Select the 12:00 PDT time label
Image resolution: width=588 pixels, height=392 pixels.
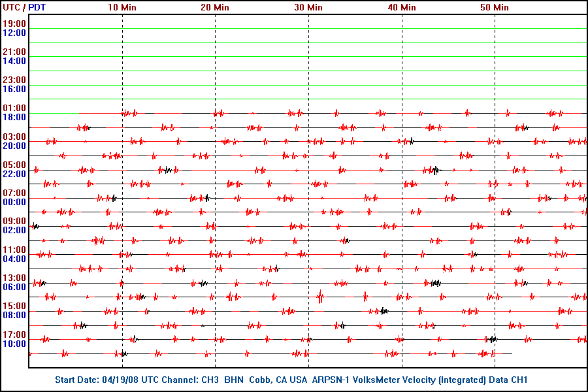(x=14, y=33)
